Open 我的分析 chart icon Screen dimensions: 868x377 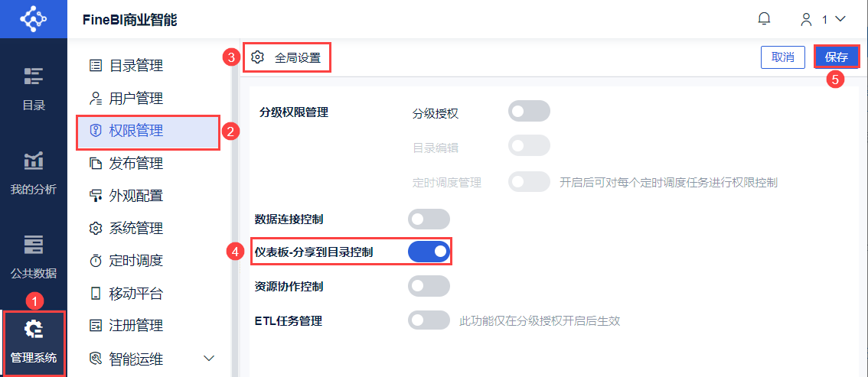point(33,161)
